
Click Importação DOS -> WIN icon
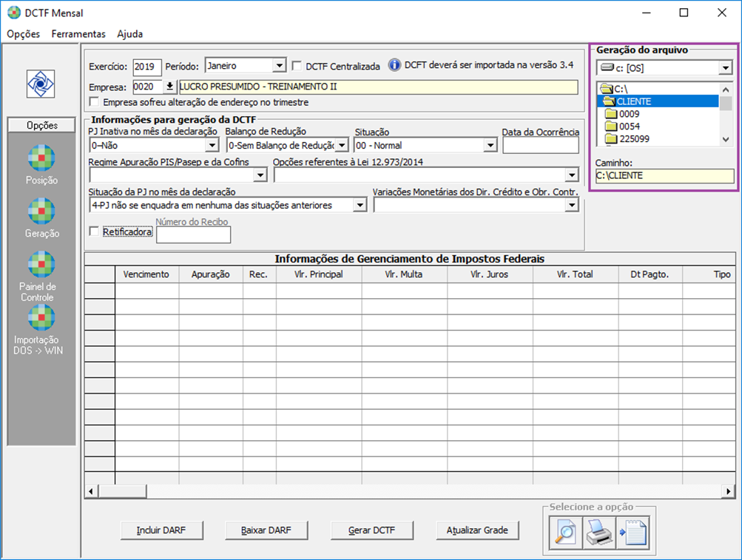coord(41,317)
